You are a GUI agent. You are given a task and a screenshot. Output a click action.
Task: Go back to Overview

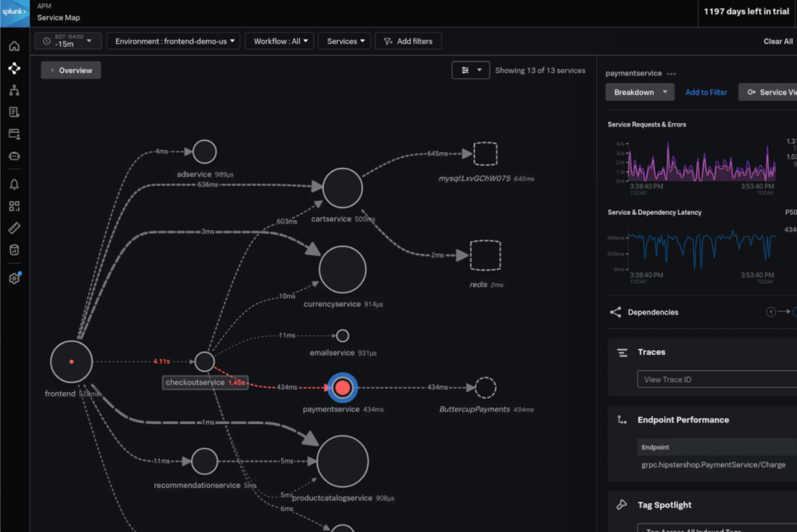coord(71,70)
